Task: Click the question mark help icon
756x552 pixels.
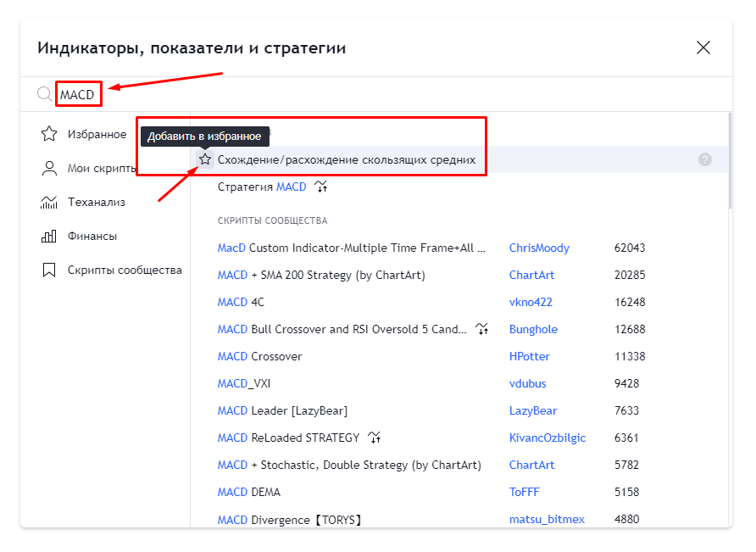Action: 705,159
